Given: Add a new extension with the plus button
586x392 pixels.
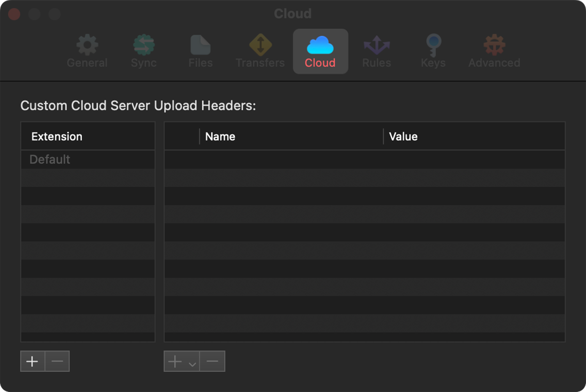Looking at the screenshot, I should [32, 361].
